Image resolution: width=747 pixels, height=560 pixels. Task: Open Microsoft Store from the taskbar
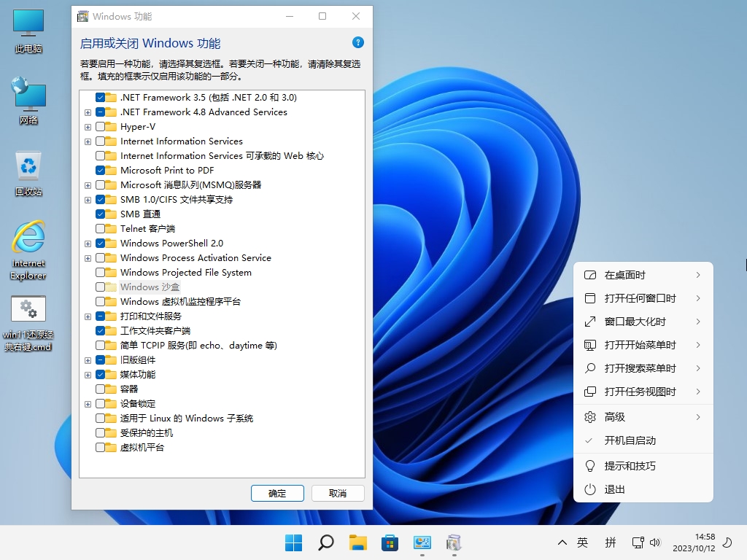click(x=390, y=542)
